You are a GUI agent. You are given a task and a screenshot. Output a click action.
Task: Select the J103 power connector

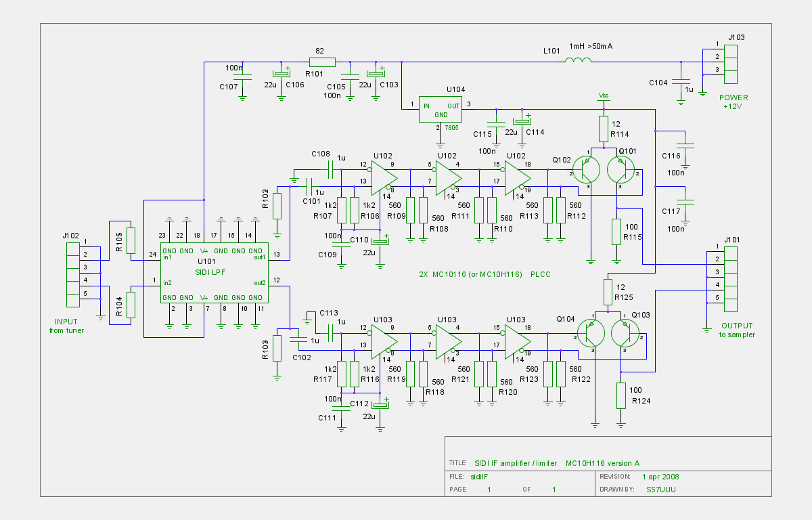coord(730,60)
